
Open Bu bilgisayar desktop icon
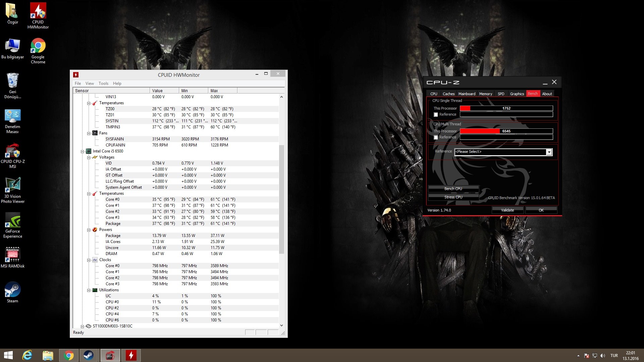pyautogui.click(x=12, y=49)
